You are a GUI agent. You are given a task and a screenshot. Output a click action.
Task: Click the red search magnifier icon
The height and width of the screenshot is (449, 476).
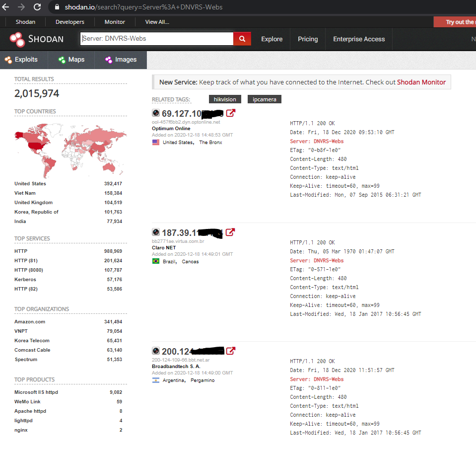[242, 38]
